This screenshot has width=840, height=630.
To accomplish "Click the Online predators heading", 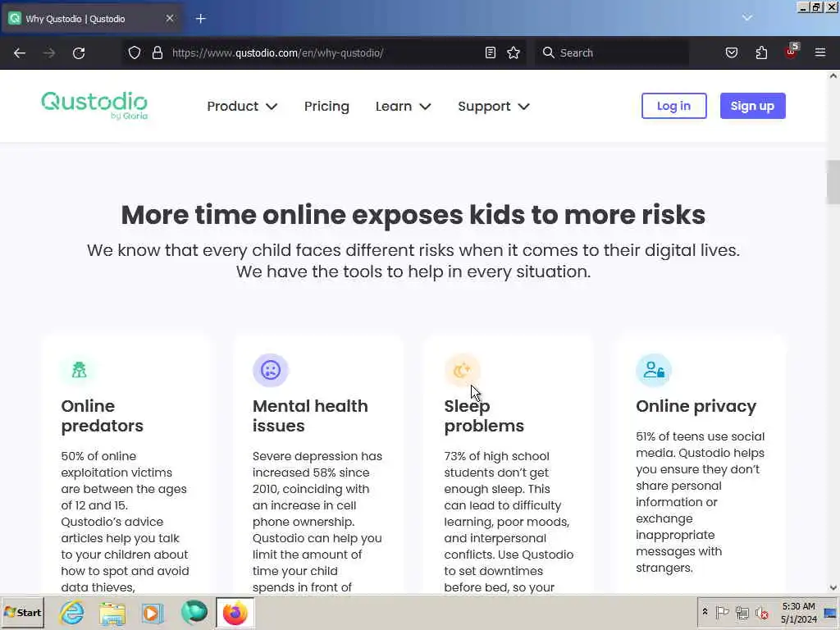I will click(103, 416).
